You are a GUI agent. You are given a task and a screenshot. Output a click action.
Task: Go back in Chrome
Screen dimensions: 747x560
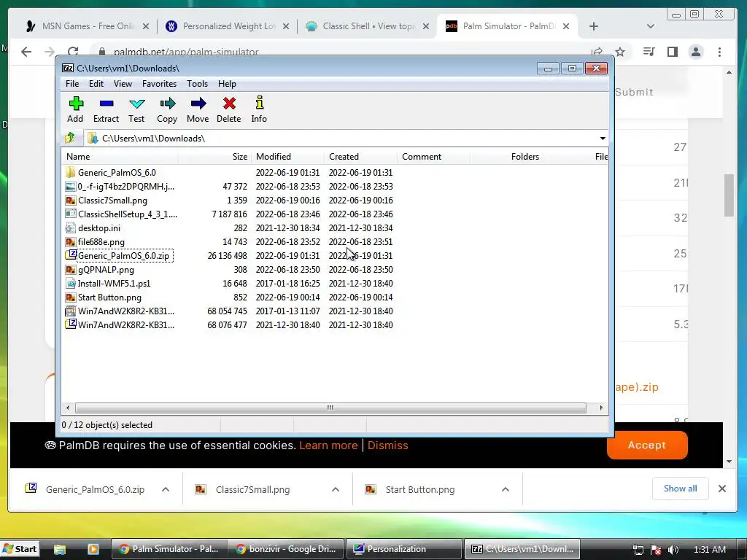[x=26, y=52]
